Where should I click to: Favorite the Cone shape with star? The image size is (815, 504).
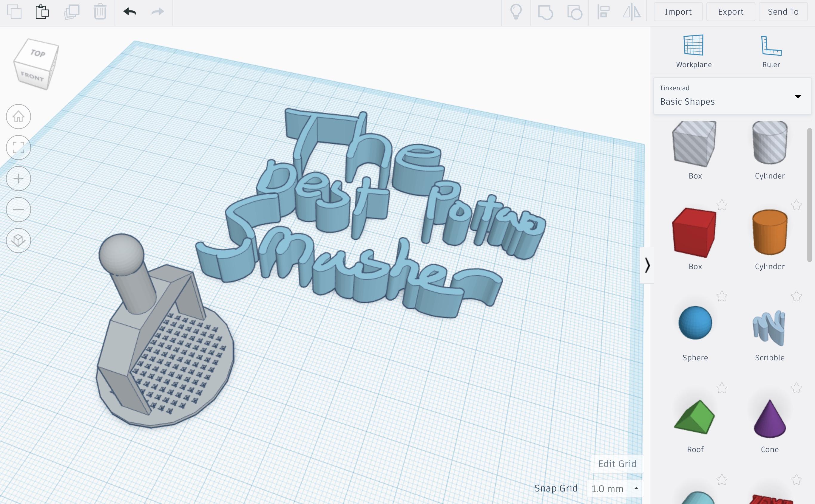point(796,388)
